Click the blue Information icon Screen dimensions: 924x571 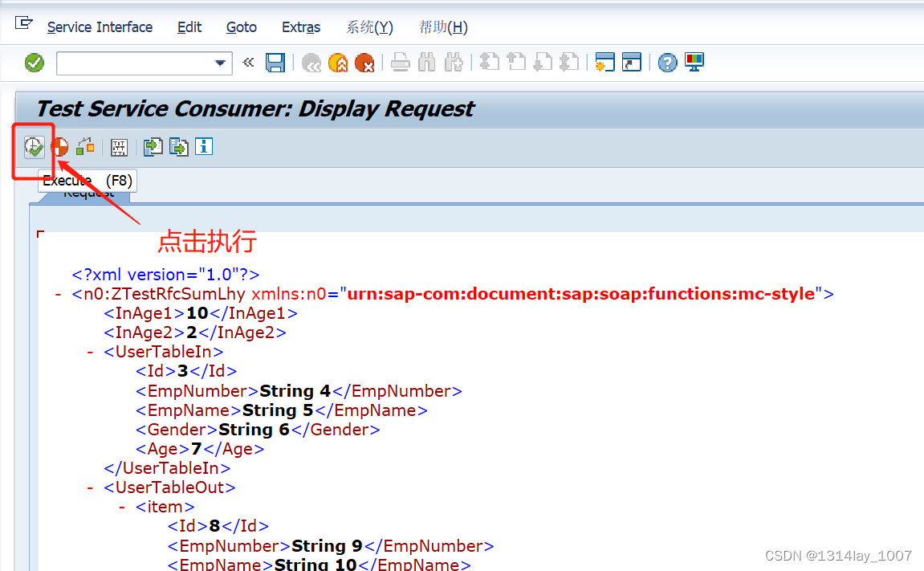(x=204, y=146)
